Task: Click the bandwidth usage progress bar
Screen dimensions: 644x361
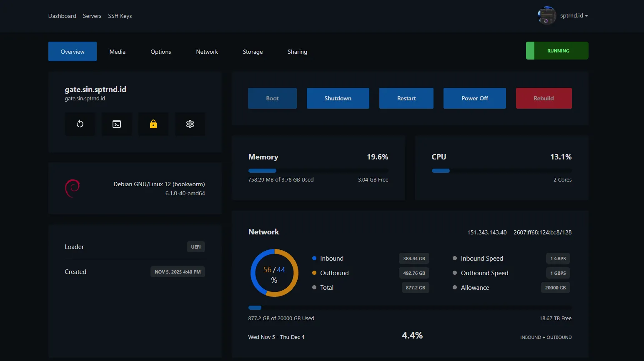Action: (x=410, y=308)
